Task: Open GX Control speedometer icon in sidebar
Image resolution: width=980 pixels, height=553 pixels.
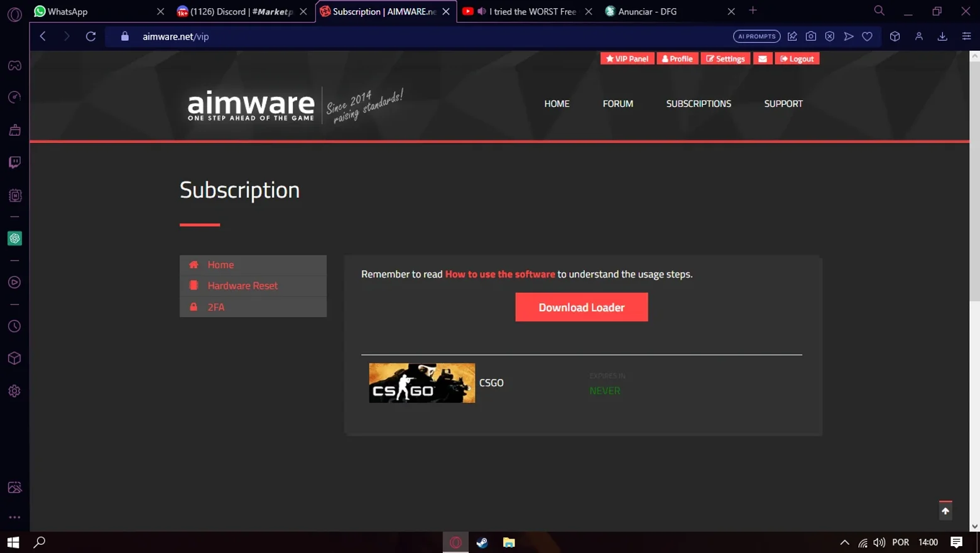Action: point(14,97)
